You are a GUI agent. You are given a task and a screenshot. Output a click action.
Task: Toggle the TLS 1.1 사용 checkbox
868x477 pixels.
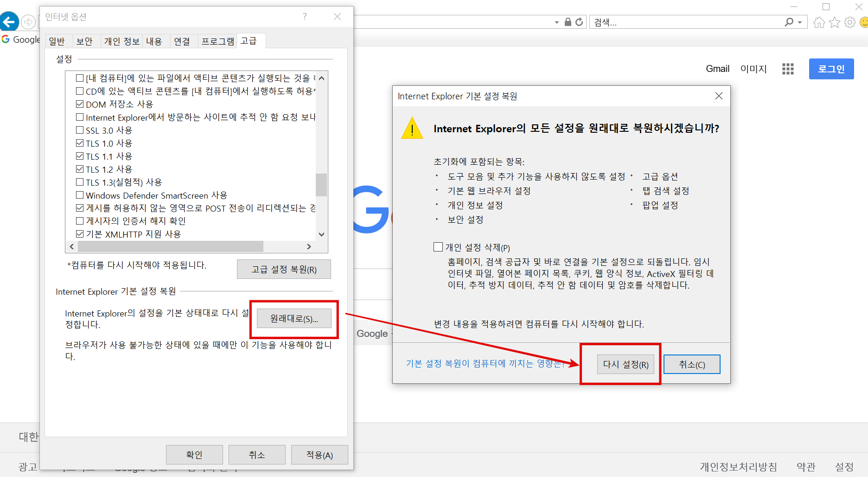tap(80, 156)
